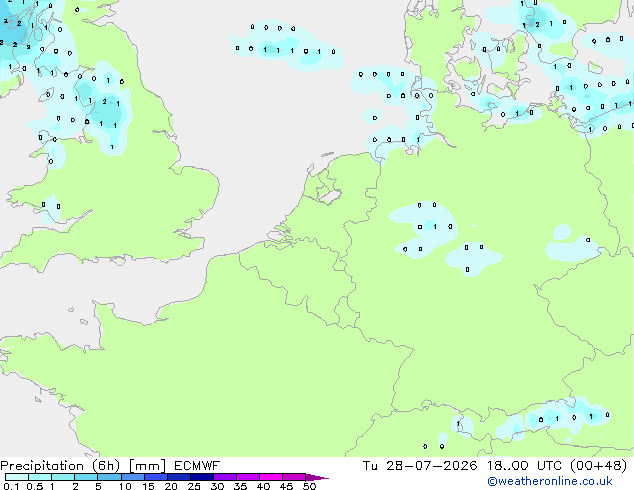Click the legend arrow tip above 50 mm
This screenshot has height=490, width=634.
(x=317, y=477)
